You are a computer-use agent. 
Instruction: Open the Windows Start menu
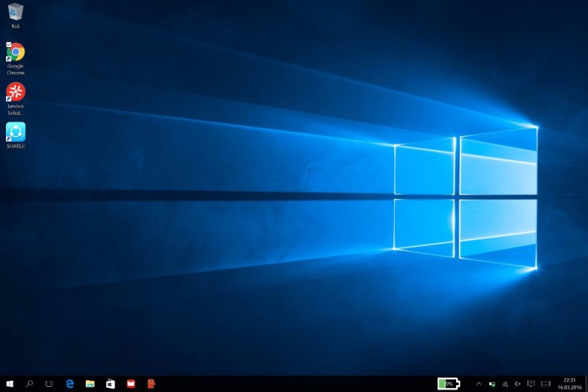(9, 384)
